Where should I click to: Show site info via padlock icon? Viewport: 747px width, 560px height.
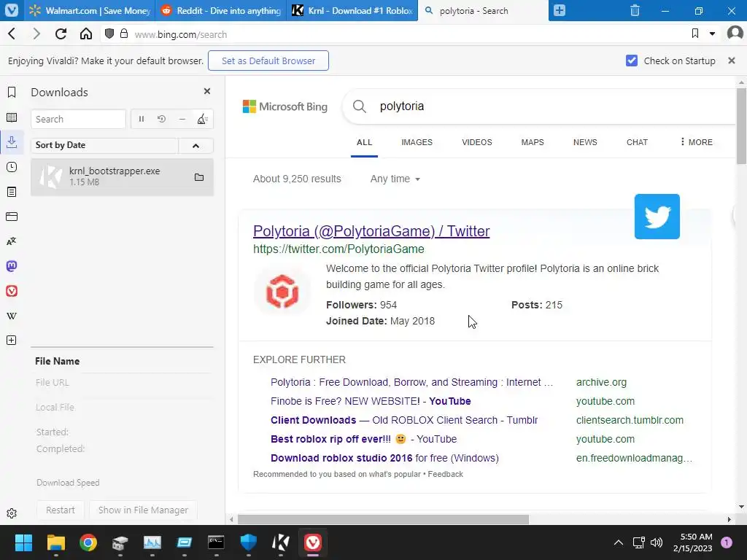[x=124, y=34]
